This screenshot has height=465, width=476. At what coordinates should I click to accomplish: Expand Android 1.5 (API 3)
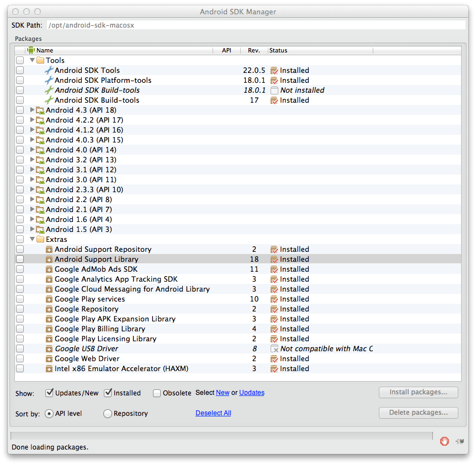[x=32, y=229]
